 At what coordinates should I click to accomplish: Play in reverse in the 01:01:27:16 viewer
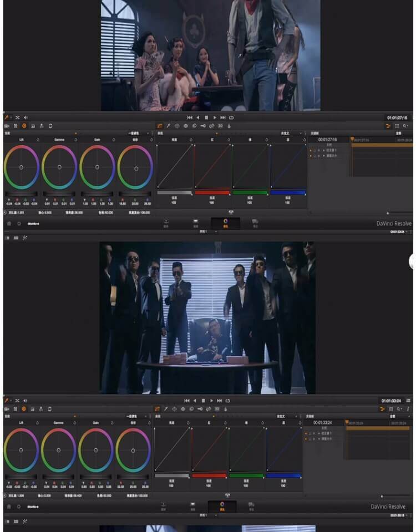[198, 117]
